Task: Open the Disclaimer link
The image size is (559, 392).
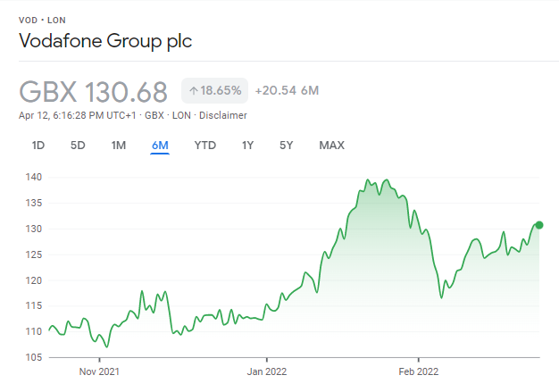Action: pyautogui.click(x=223, y=115)
